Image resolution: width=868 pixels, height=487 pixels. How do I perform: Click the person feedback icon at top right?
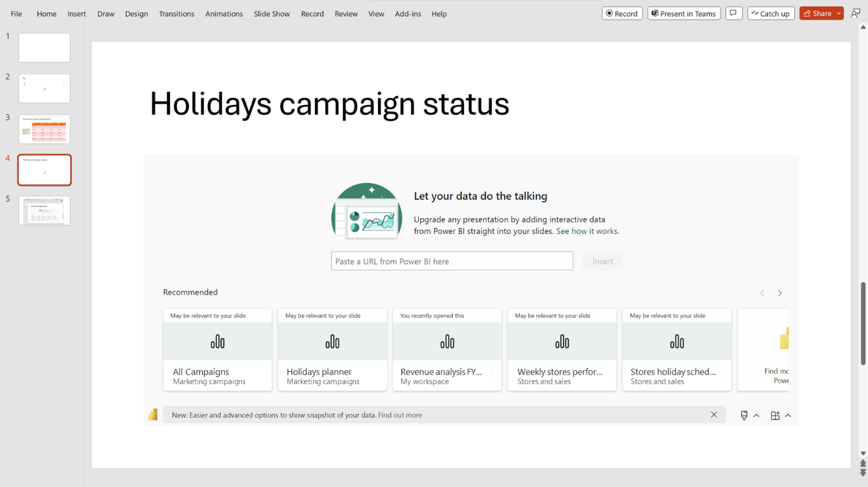pos(855,13)
